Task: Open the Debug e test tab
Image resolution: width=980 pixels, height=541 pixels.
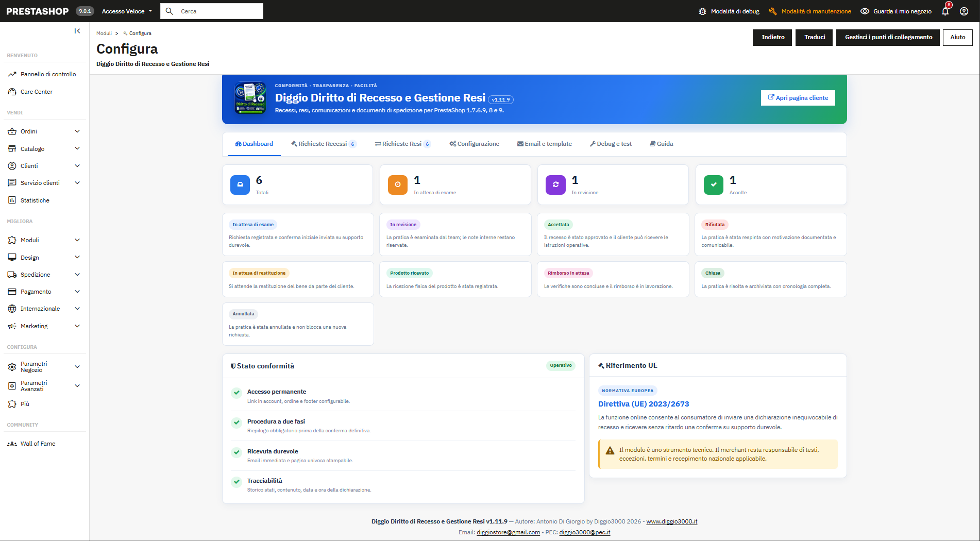Action: 611,144
